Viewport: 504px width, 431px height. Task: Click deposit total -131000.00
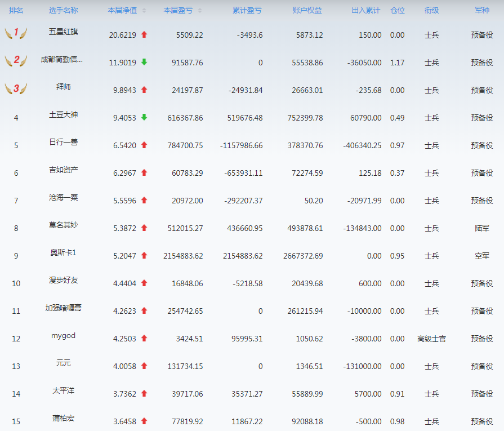[362, 366]
